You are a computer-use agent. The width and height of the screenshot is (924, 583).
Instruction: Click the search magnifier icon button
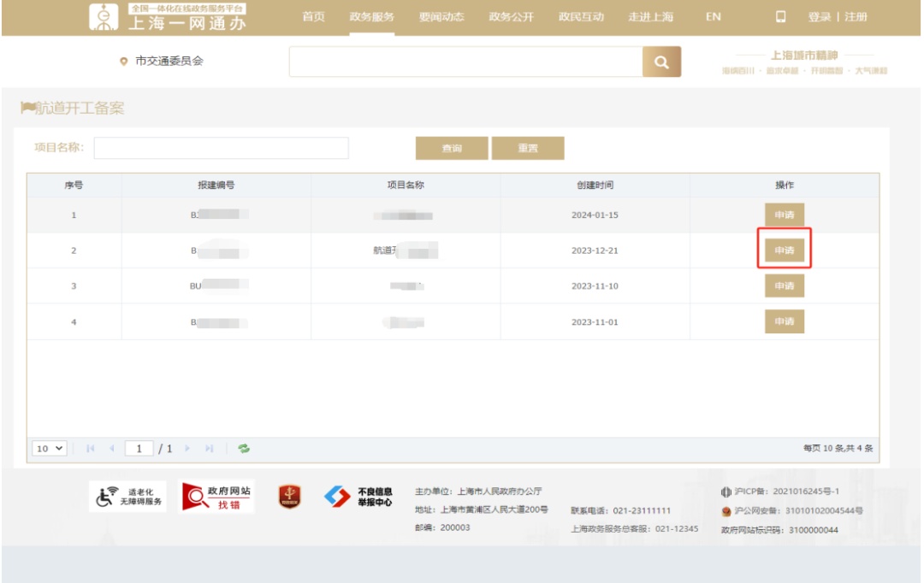[x=661, y=62]
